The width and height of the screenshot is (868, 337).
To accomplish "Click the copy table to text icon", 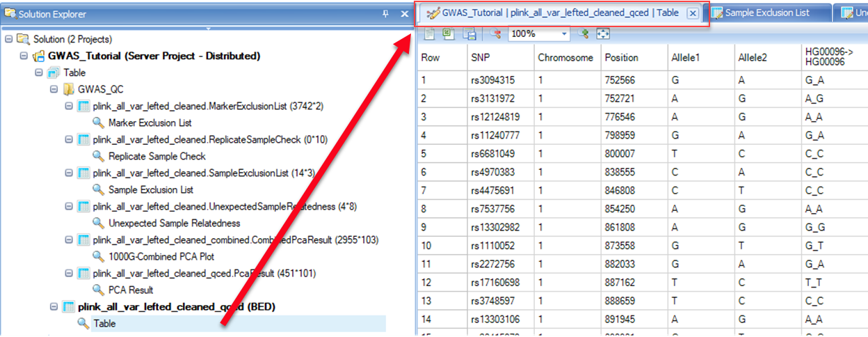I will point(429,34).
